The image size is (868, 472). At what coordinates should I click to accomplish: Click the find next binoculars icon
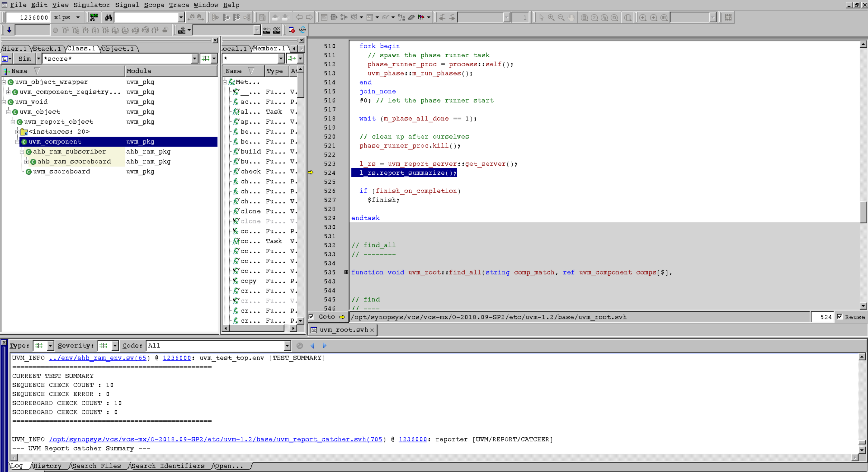tap(200, 17)
